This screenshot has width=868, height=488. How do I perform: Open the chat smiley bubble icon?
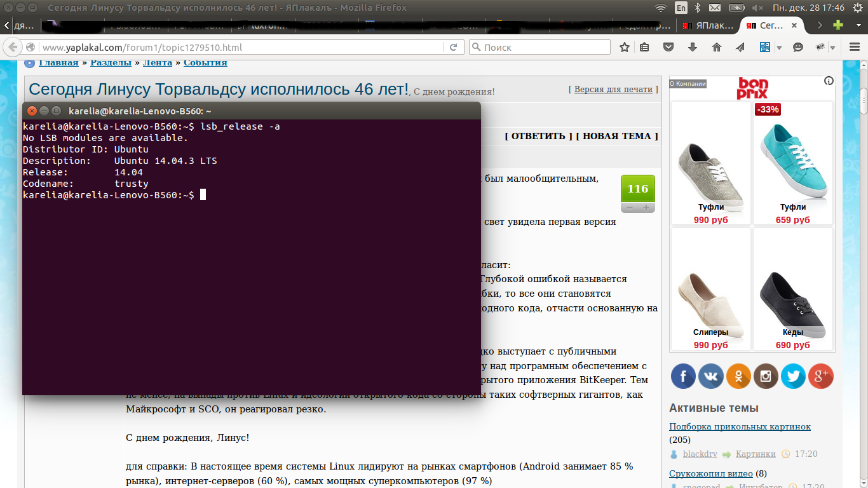(x=798, y=48)
